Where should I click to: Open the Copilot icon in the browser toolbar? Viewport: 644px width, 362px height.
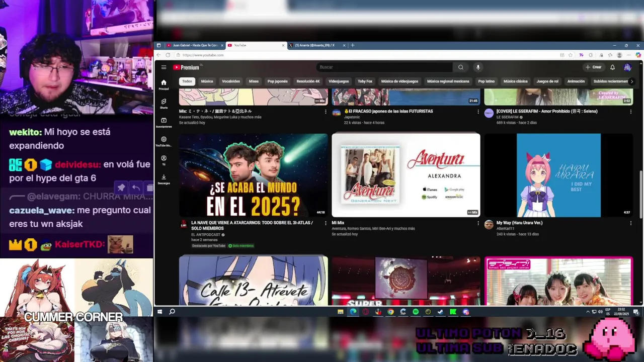(x=638, y=55)
